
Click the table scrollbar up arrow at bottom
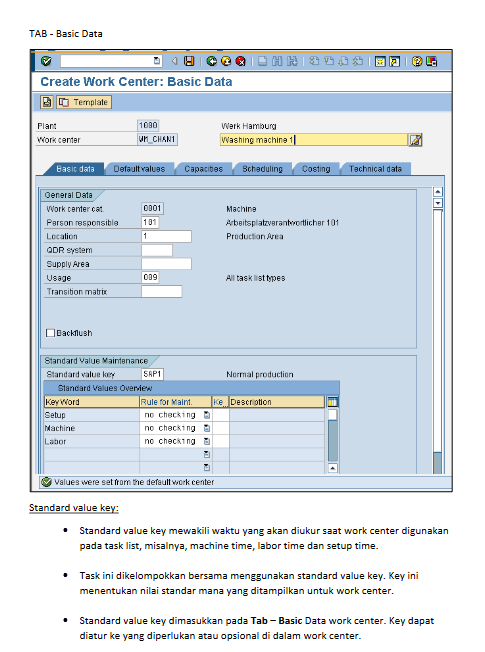(332, 468)
